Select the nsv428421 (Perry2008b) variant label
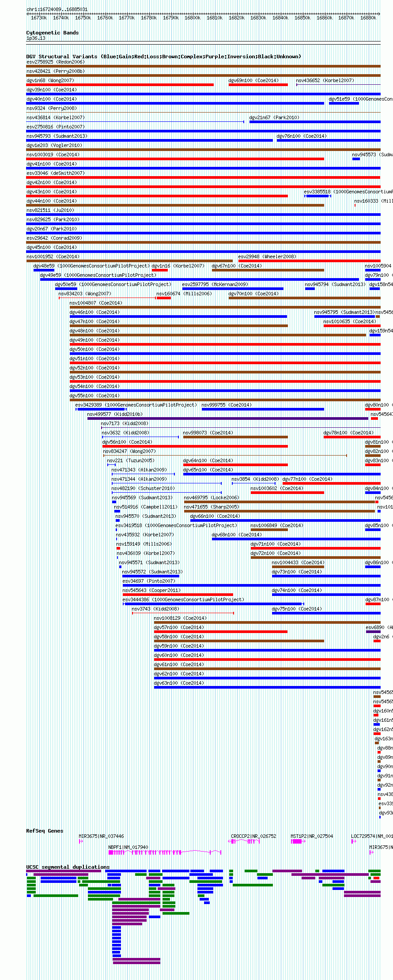 click(x=55, y=72)
